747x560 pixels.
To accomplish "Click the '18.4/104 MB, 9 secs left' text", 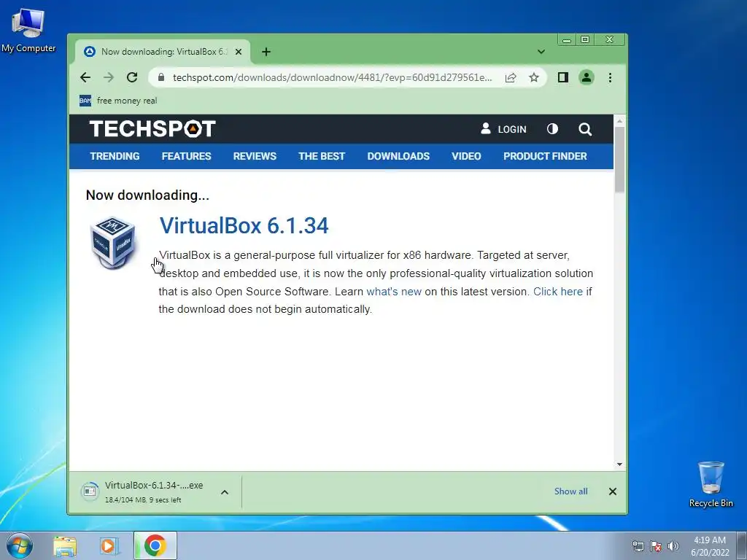I will pos(143,500).
